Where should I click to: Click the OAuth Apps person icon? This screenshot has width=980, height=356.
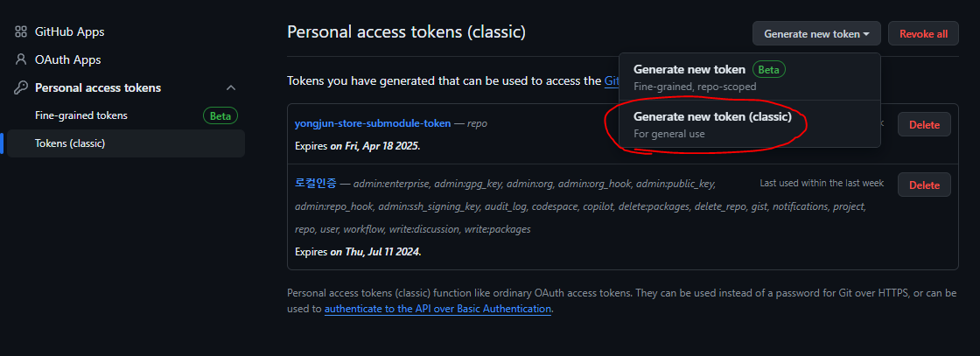click(x=21, y=60)
